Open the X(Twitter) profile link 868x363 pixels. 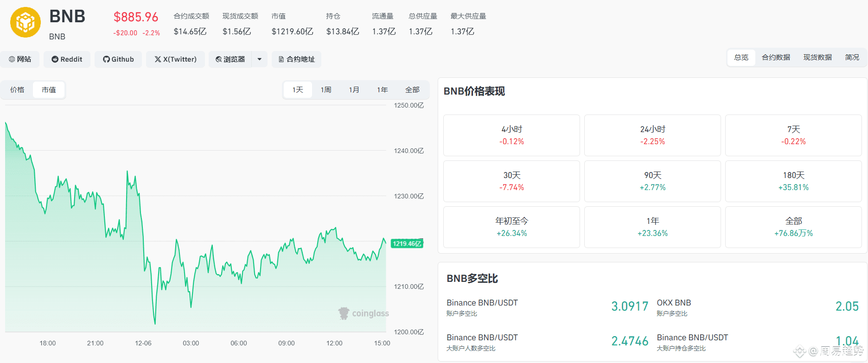tap(175, 59)
